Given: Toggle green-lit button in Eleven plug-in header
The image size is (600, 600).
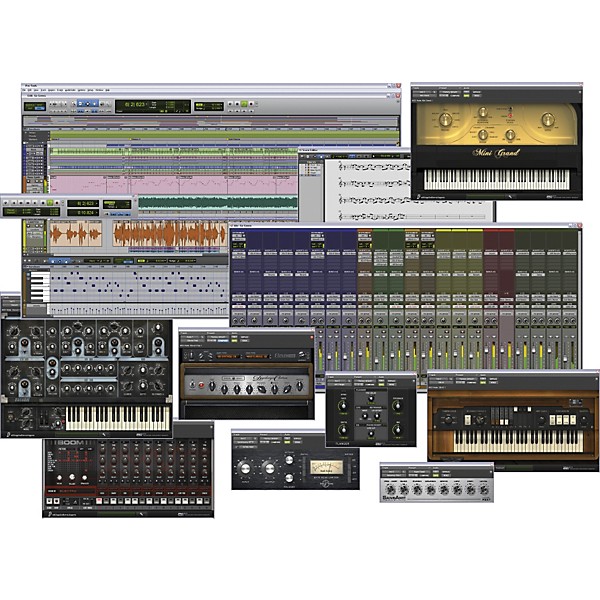Looking at the screenshot, I should (x=234, y=341).
